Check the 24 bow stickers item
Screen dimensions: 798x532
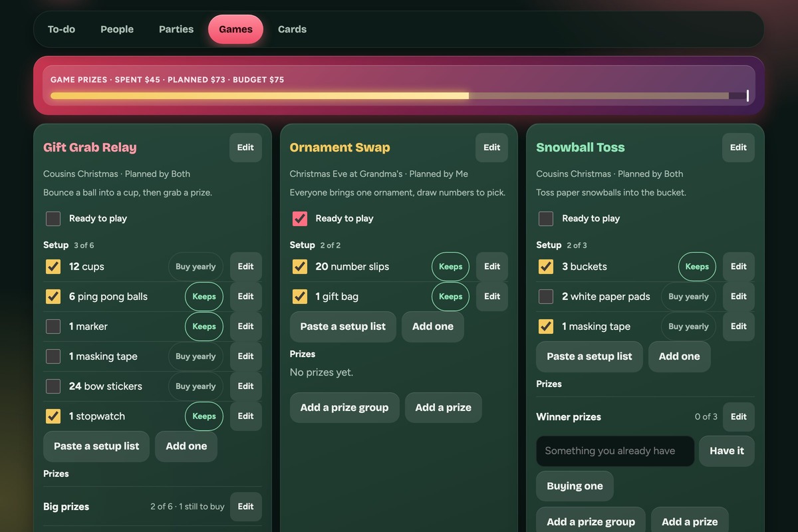coord(53,386)
